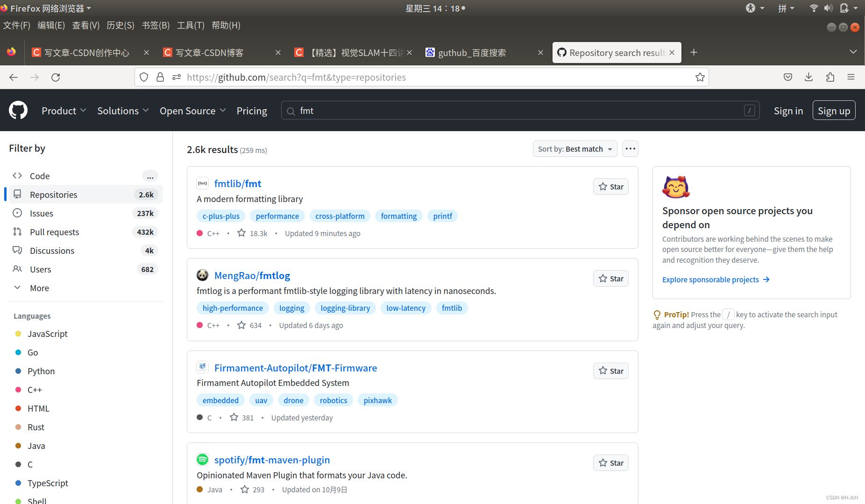Image resolution: width=865 pixels, height=504 pixels.
Task: Open the kebab menu beside Sort by
Action: click(x=630, y=148)
